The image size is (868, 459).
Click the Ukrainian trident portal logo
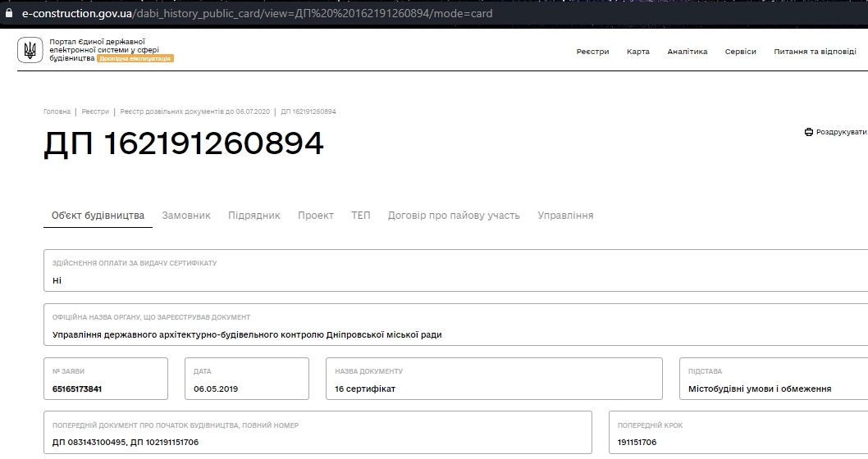30,50
